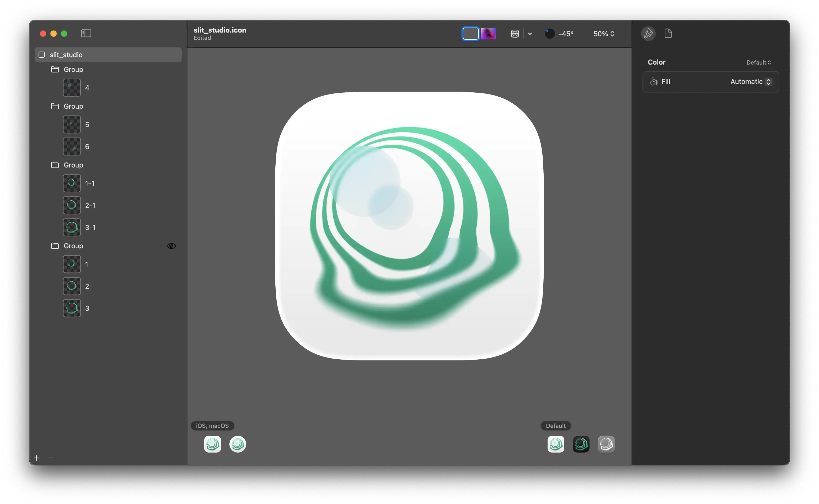Open the Color Default appearance popup
819x504 pixels.
point(758,62)
